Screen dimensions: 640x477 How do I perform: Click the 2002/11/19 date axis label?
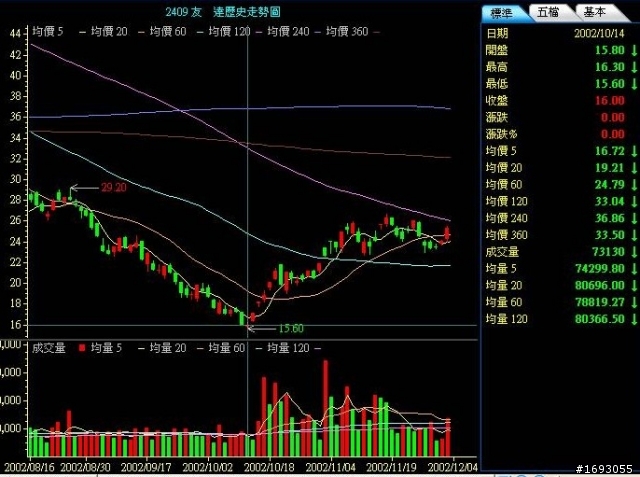coord(392,467)
